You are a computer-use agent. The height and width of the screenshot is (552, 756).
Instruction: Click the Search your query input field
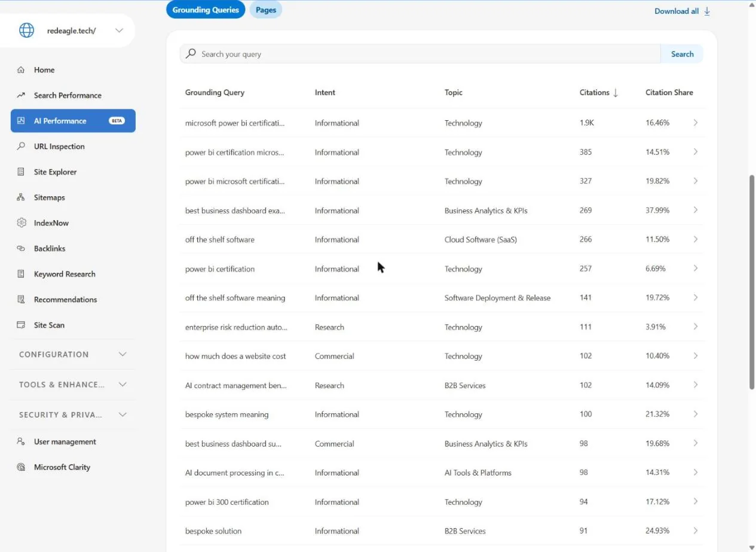pos(420,54)
